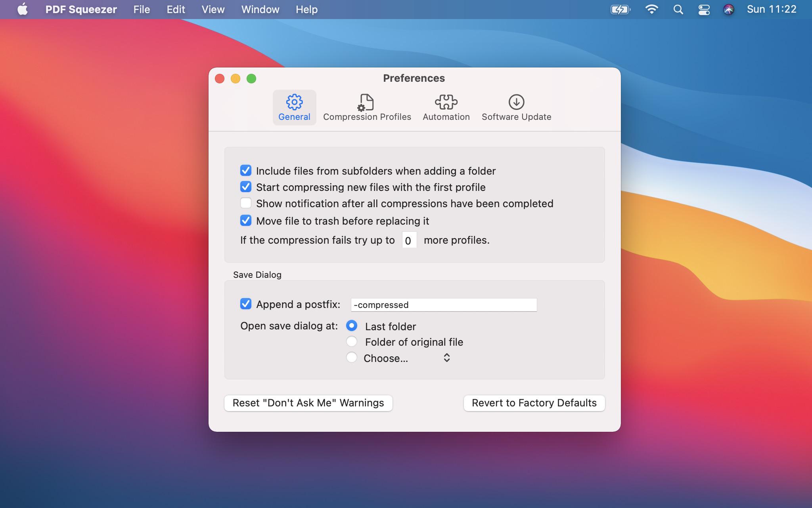Close the Preferences window
812x508 pixels.
coord(220,79)
